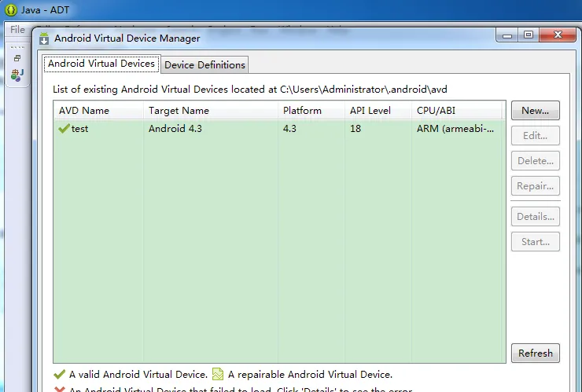
Task: Click the restore icon in left toolbar
Action: click(17, 58)
